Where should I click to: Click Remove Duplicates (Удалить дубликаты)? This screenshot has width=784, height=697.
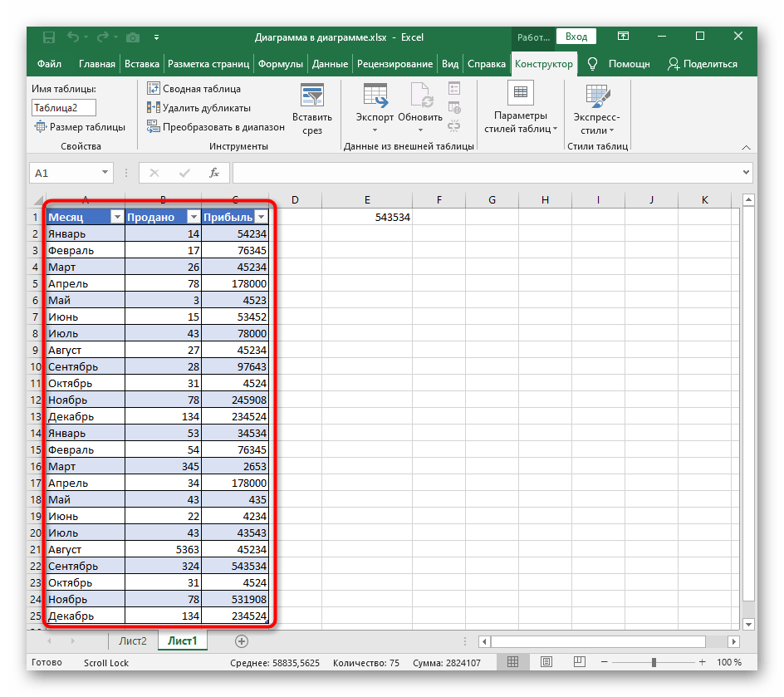click(198, 108)
